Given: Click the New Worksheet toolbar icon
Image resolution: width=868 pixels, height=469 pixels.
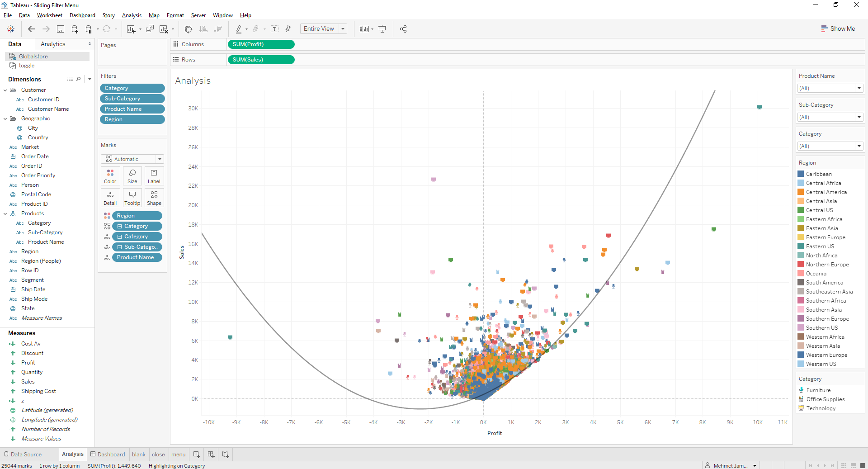Looking at the screenshot, I should [x=131, y=29].
